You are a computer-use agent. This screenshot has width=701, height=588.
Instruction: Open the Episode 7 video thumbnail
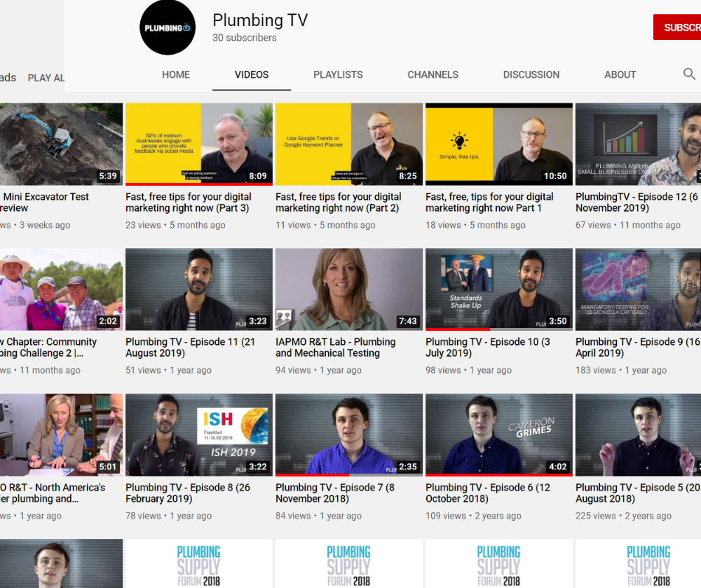(x=349, y=435)
